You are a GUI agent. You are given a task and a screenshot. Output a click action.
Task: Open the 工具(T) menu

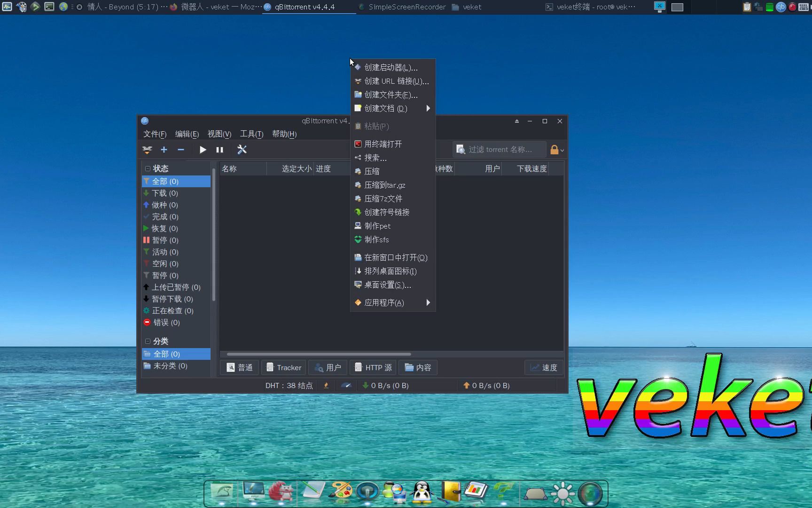(251, 134)
